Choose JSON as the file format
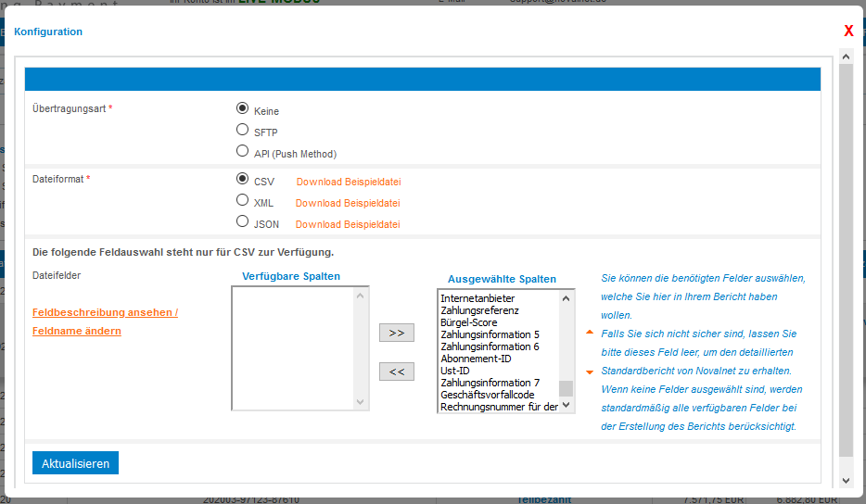This screenshot has height=504, width=866. click(x=243, y=221)
